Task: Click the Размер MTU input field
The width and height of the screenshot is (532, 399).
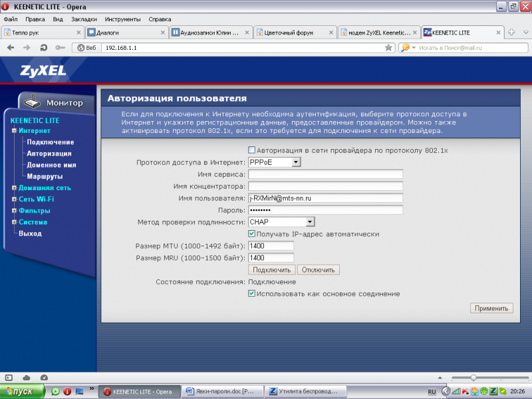Action: [x=271, y=246]
